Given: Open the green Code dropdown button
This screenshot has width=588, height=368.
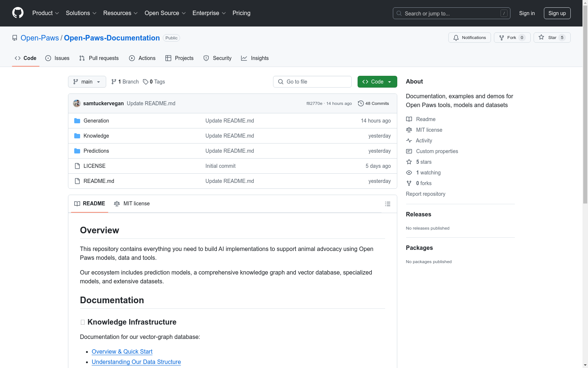Looking at the screenshot, I should coord(377,82).
